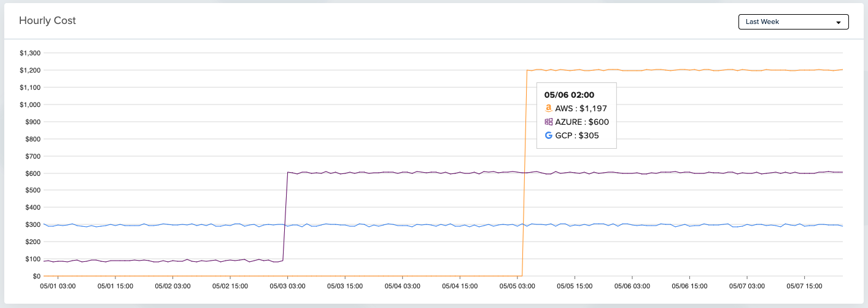Click the GCP : $305 tooltip value
This screenshot has height=308, width=868.
577,135
